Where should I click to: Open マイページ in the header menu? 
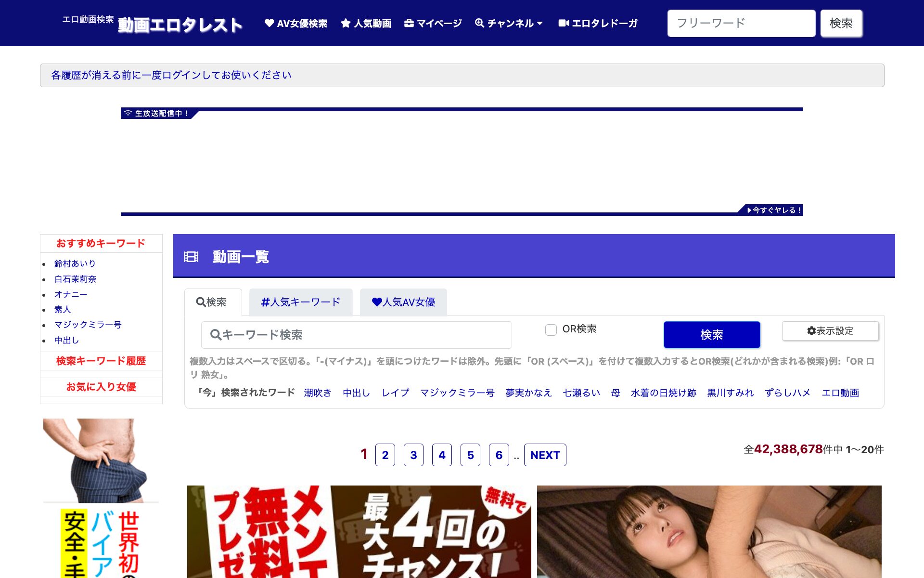[x=433, y=23]
